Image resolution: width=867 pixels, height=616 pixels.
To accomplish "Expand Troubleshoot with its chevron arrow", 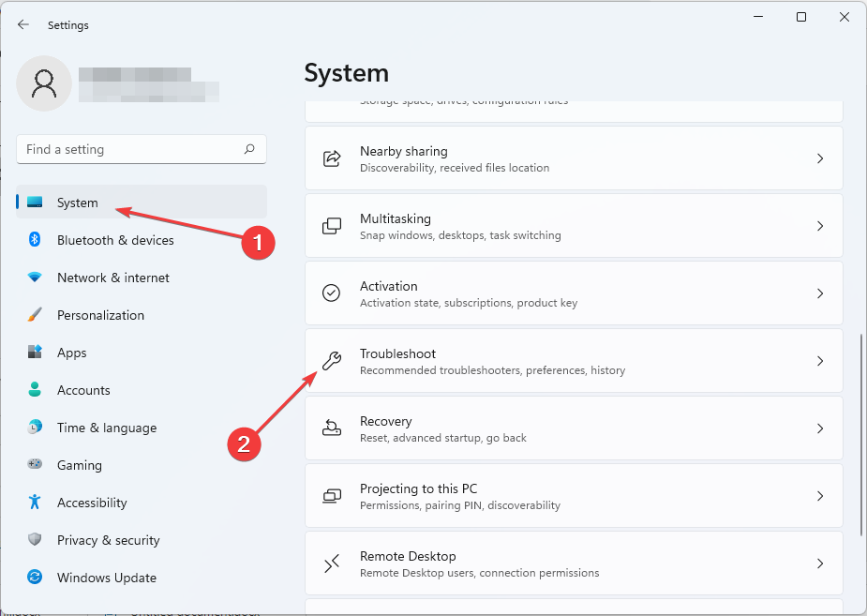I will pos(819,361).
